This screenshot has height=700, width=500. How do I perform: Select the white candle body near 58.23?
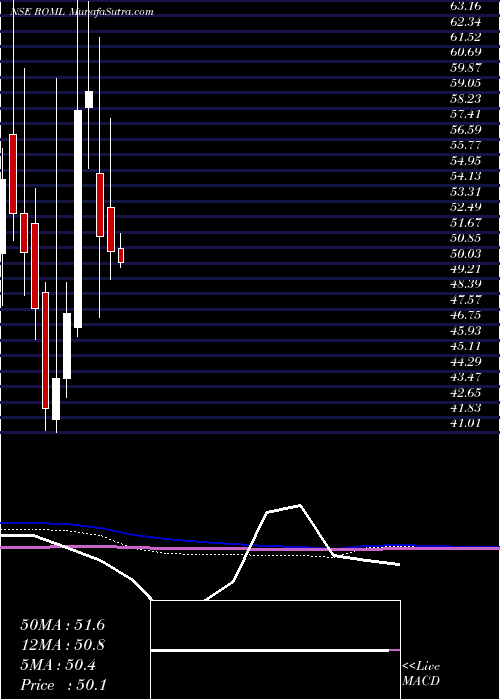pyautogui.click(x=89, y=99)
